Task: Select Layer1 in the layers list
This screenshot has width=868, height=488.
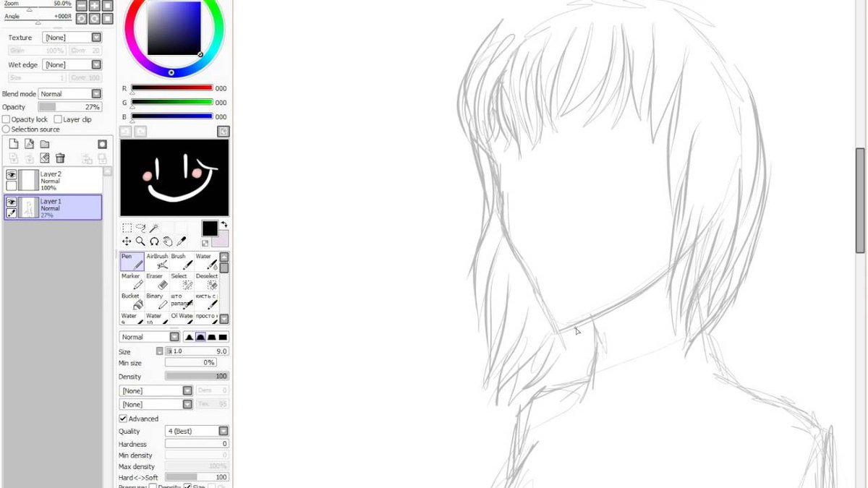Action: (x=53, y=207)
